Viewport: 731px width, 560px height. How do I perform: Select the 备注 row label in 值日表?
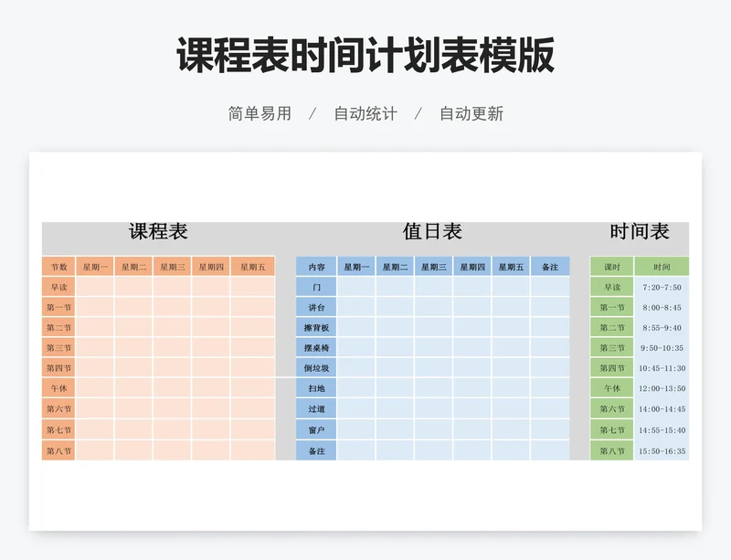316,451
